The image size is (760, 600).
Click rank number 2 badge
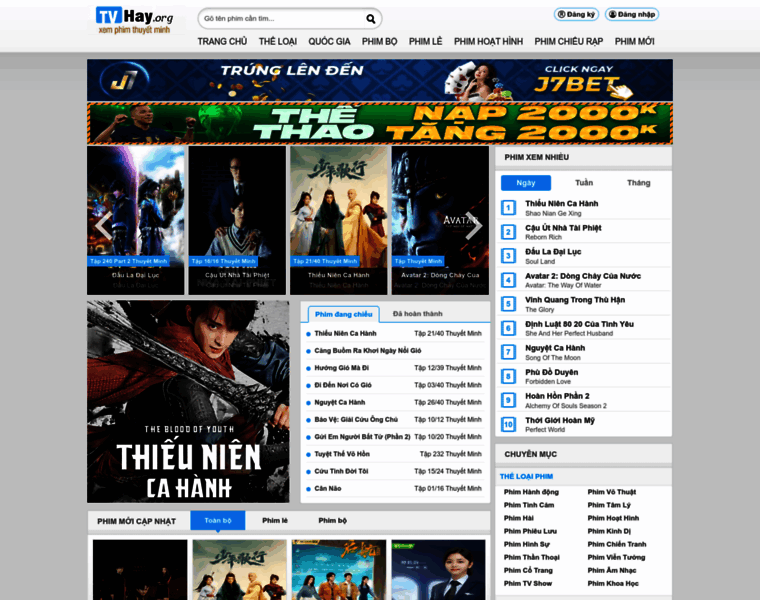(508, 232)
